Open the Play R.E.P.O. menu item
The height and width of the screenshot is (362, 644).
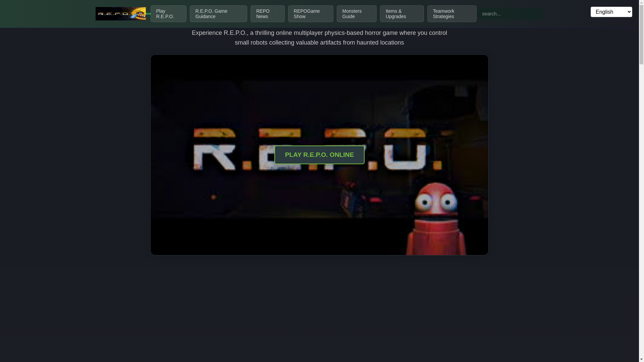coord(168,14)
